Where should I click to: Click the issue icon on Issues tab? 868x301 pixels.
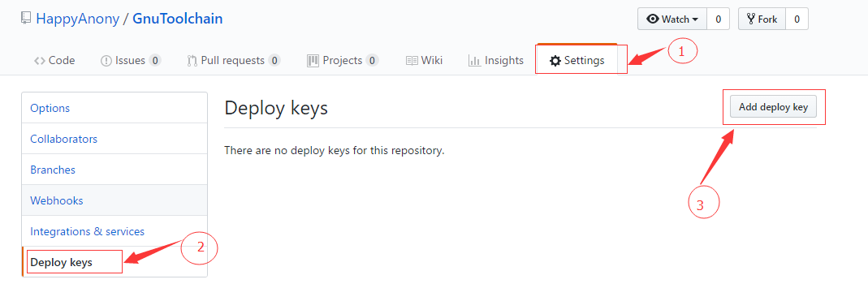[106, 61]
